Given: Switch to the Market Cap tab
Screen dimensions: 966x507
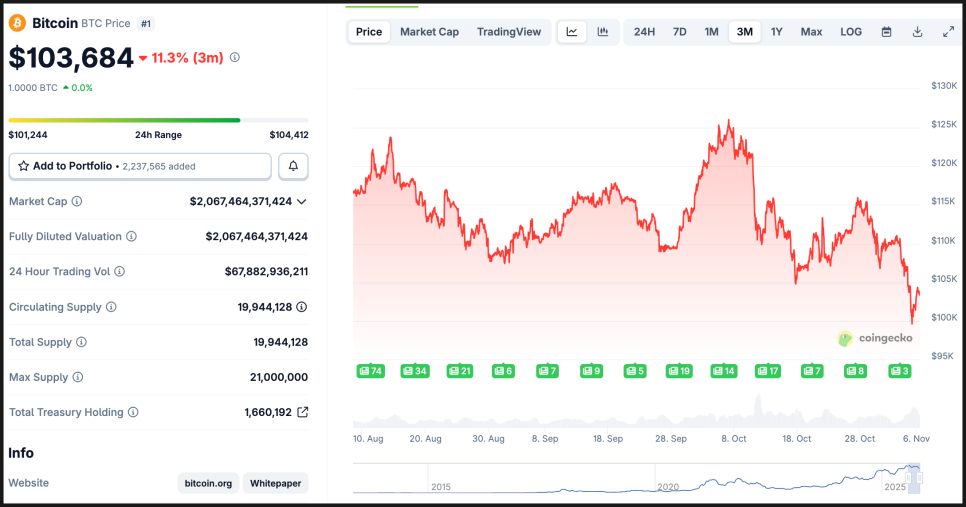Looking at the screenshot, I should pos(429,32).
